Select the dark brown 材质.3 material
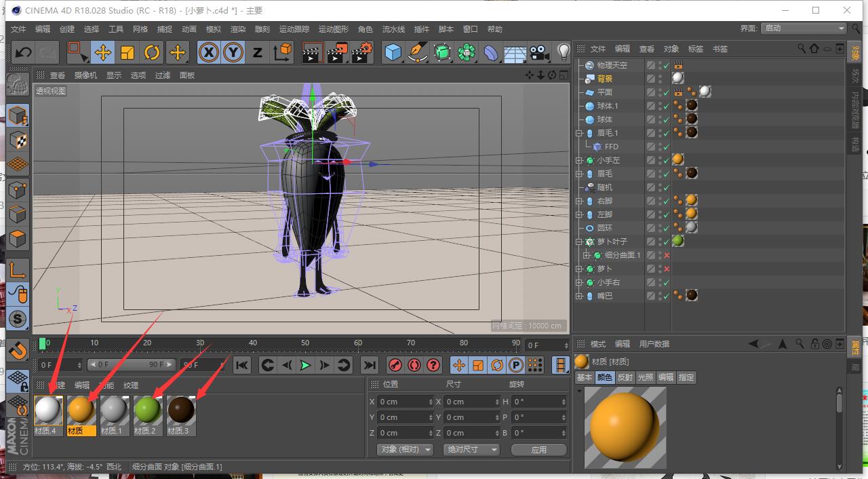 coord(181,415)
